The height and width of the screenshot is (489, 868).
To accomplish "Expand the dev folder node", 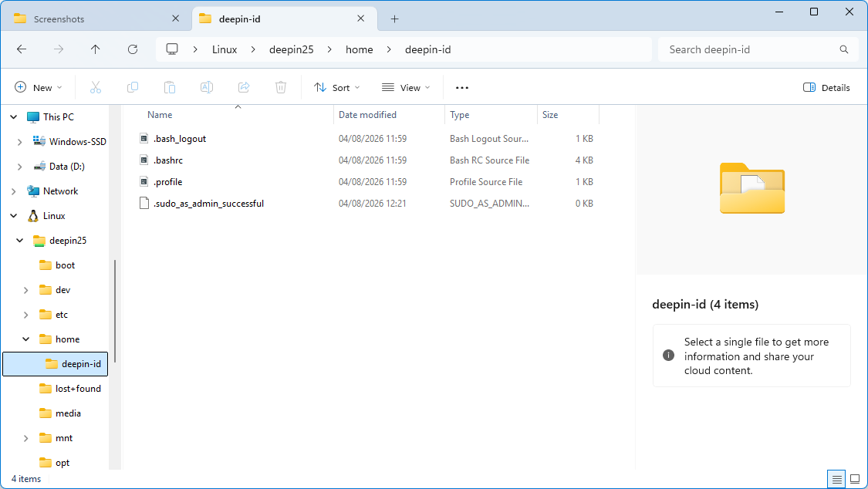I will 26,290.
